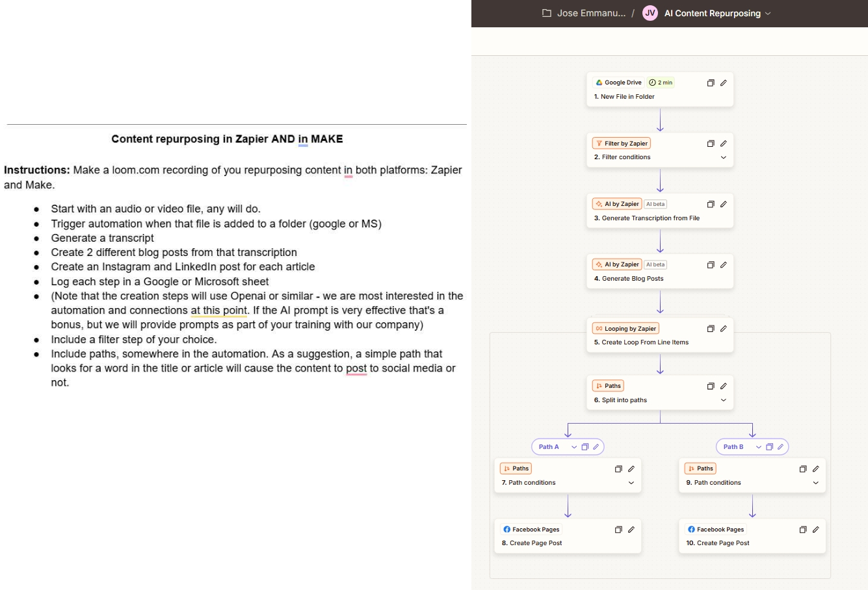This screenshot has height=590, width=868.
Task: Click AI by Zapier badge on step 3
Action: pos(617,204)
